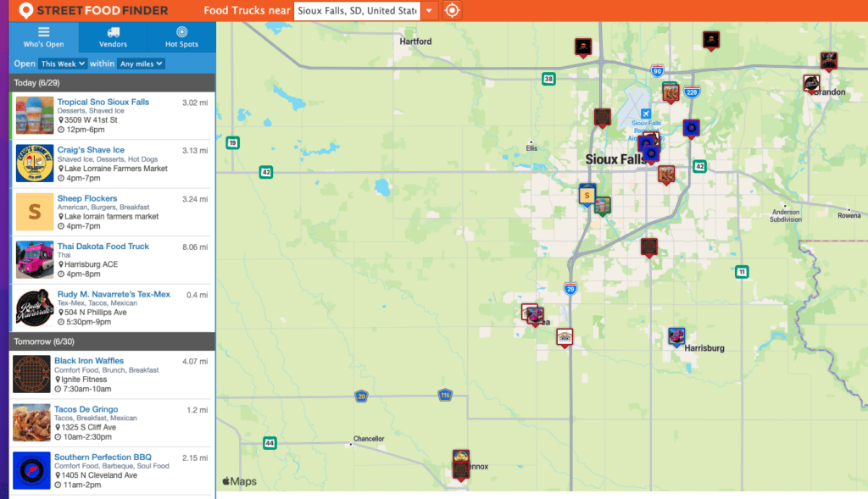The image size is (868, 499).
Task: Click Black Iron Waffles vendor name
Action: (89, 361)
